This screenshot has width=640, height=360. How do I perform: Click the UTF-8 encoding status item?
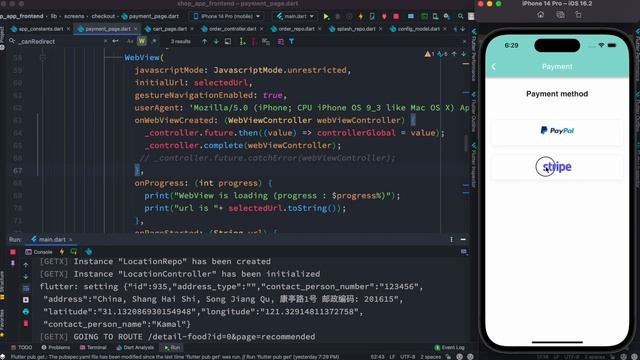[x=407, y=357]
